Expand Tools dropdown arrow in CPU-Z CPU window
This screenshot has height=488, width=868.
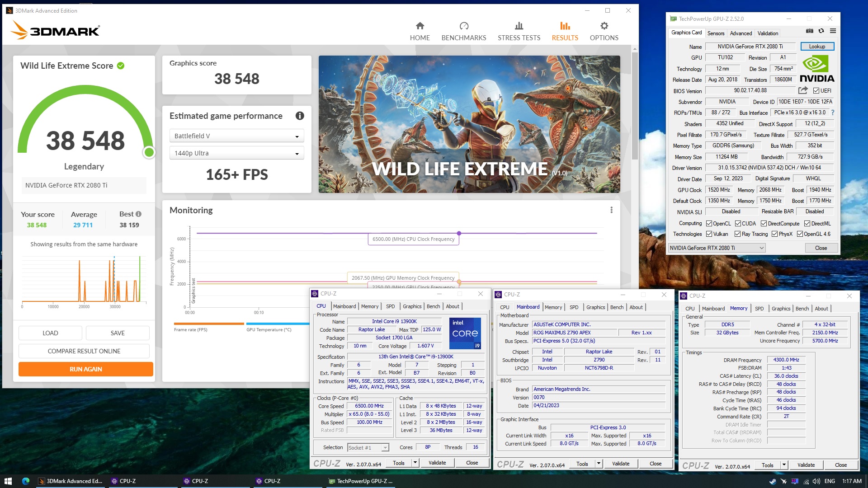point(415,463)
